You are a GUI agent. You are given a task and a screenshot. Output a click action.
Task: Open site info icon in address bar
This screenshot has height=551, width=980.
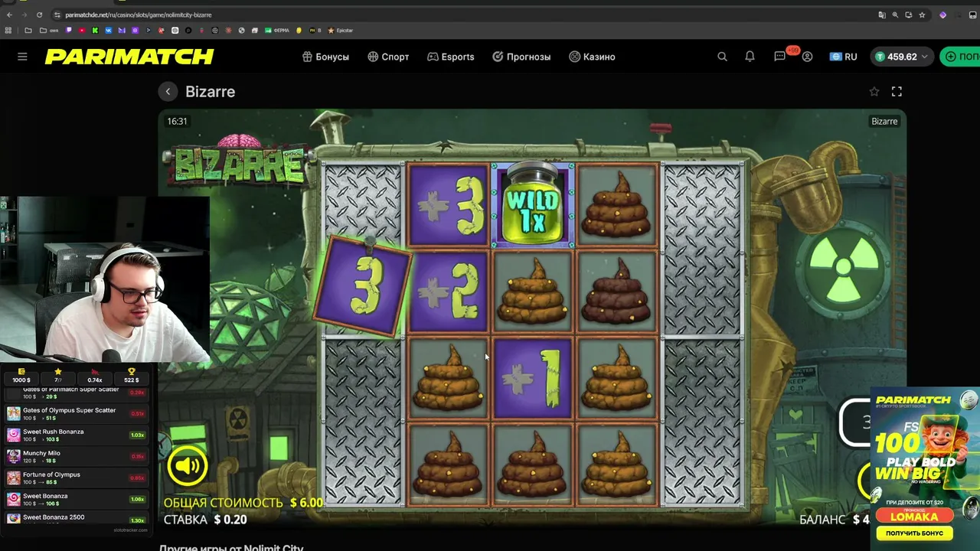(x=57, y=15)
